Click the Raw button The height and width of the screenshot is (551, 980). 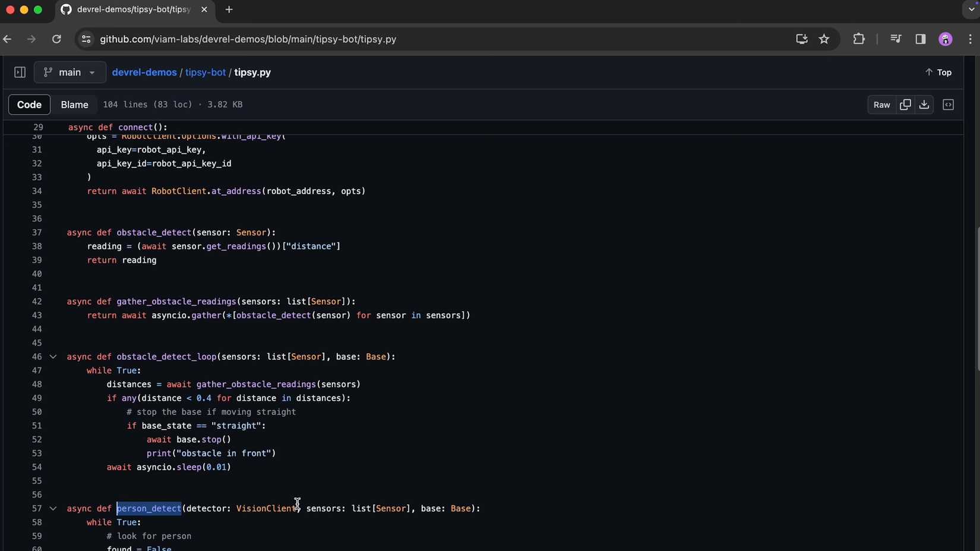pyautogui.click(x=881, y=104)
